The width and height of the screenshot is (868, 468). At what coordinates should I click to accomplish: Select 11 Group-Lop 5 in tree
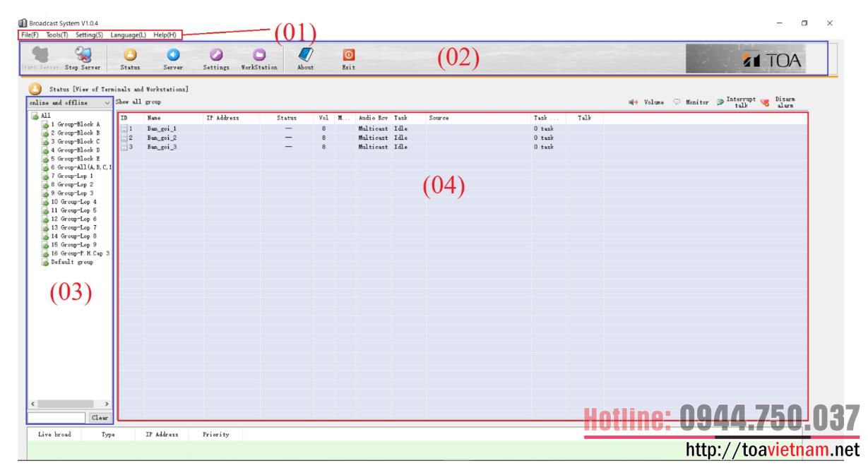[x=73, y=210]
